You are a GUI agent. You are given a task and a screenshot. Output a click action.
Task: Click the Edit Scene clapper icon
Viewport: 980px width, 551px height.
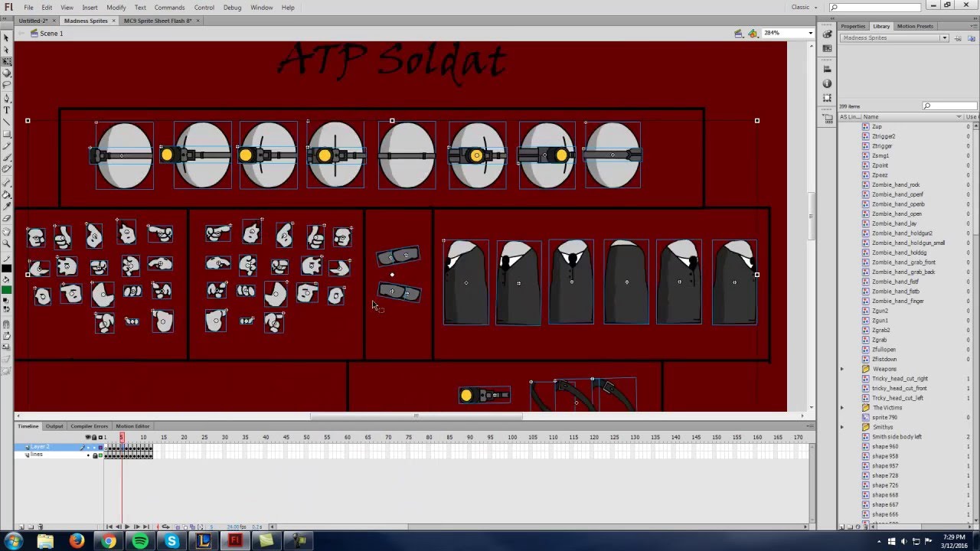(x=739, y=33)
